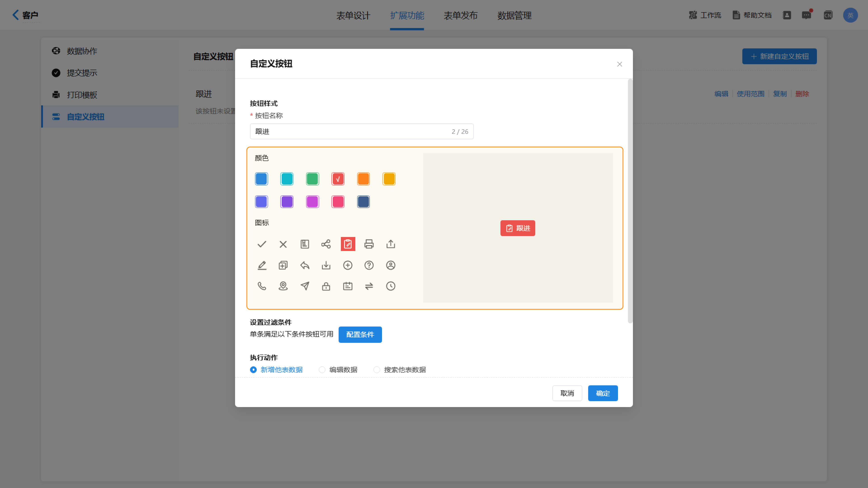This screenshot has width=868, height=488.
Task: Pick the phone call icon
Action: [x=262, y=286]
